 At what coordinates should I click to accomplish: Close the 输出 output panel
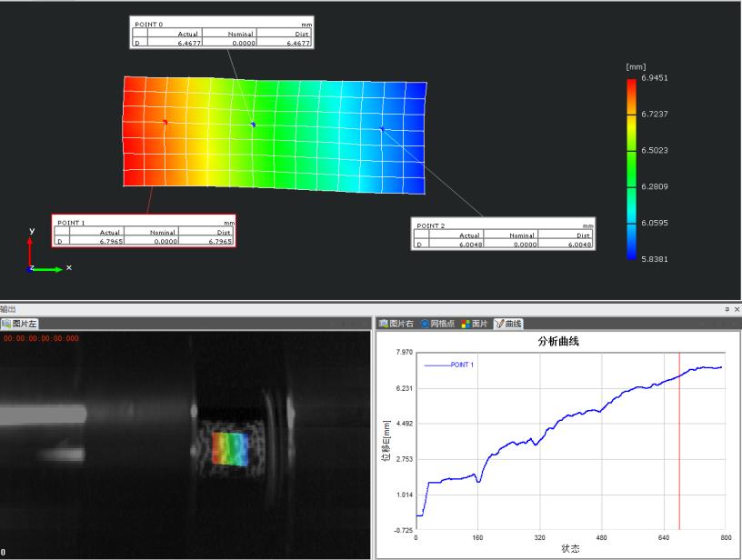pos(737,310)
